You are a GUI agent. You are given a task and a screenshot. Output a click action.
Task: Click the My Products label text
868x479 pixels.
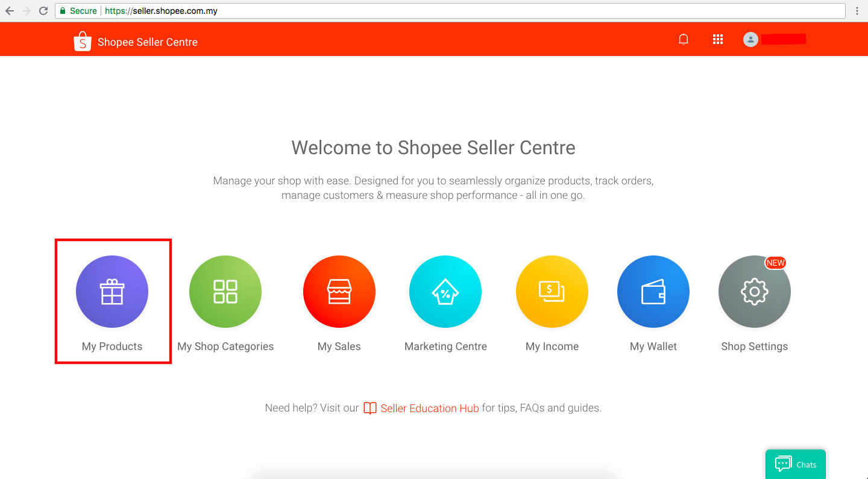tap(112, 346)
